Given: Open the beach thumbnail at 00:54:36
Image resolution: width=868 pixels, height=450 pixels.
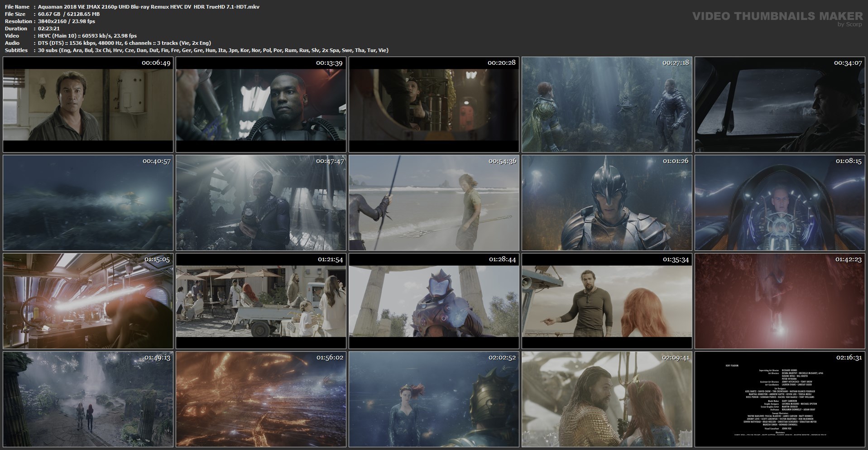Looking at the screenshot, I should [434, 203].
